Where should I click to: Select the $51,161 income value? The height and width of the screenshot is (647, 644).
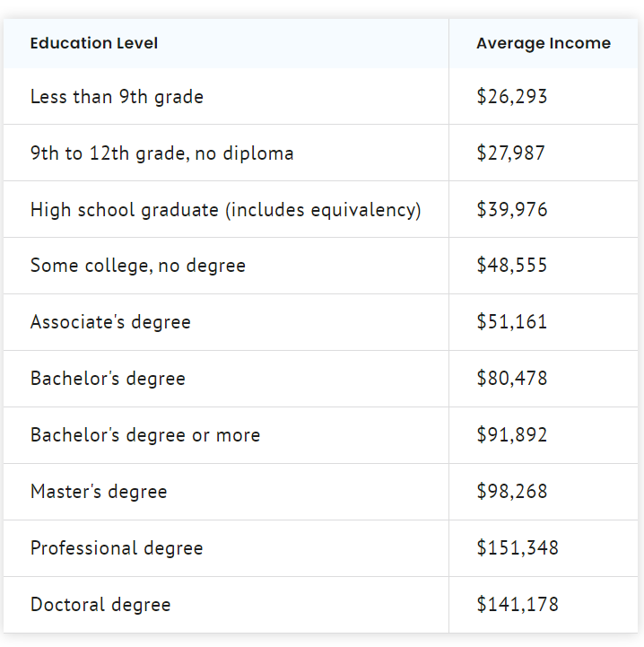click(x=511, y=322)
